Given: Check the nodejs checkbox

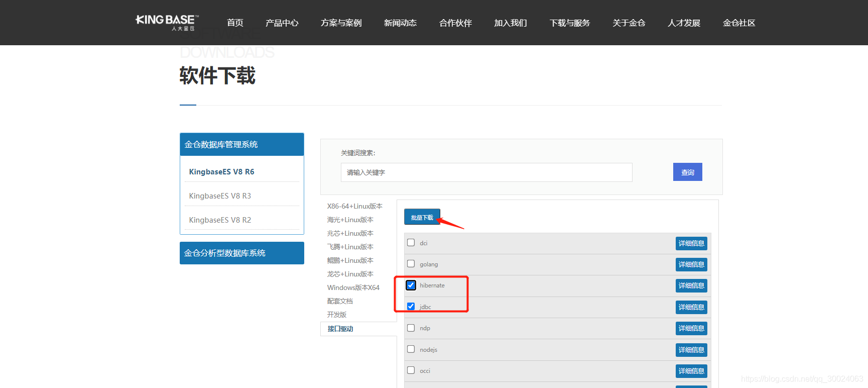Looking at the screenshot, I should tap(411, 349).
